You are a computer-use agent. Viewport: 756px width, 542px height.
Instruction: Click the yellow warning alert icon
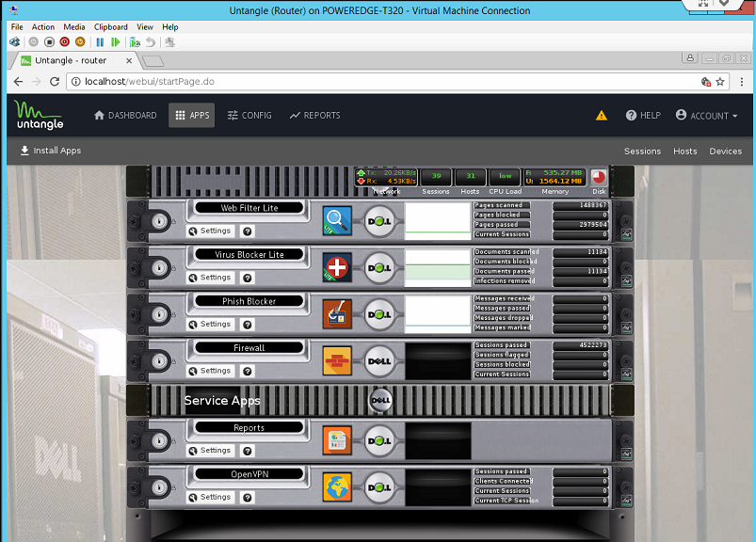[601, 116]
